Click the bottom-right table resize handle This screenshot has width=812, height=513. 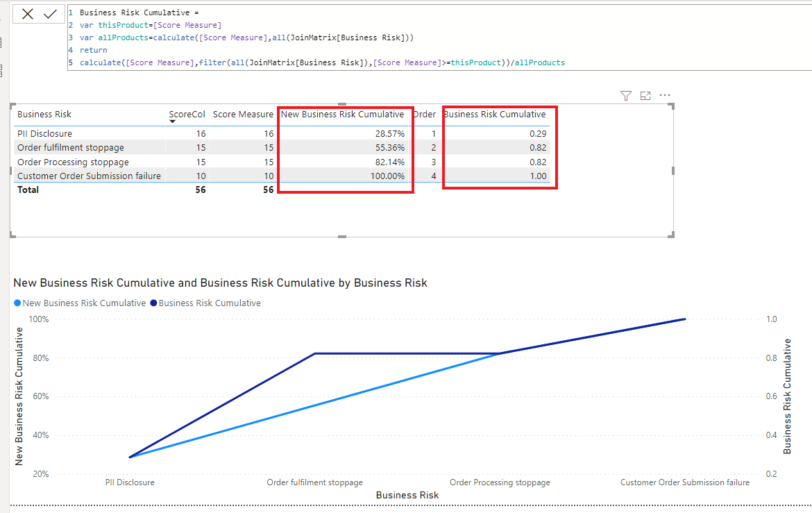tap(672, 235)
